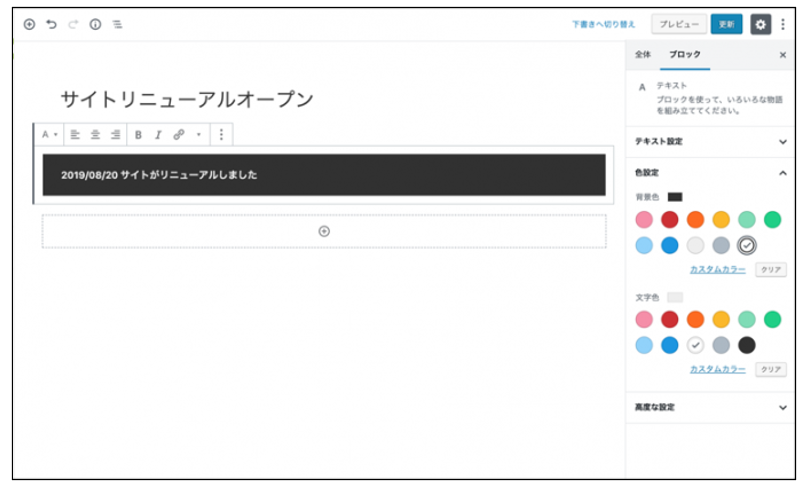807x493 pixels.
Task: Insert a link with the chain icon
Action: click(x=179, y=134)
